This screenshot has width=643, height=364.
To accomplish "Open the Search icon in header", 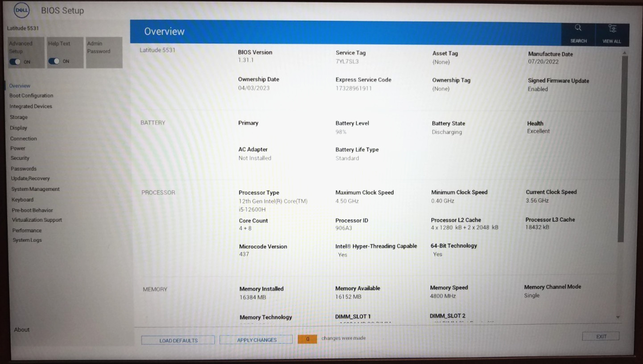I will click(x=578, y=28).
